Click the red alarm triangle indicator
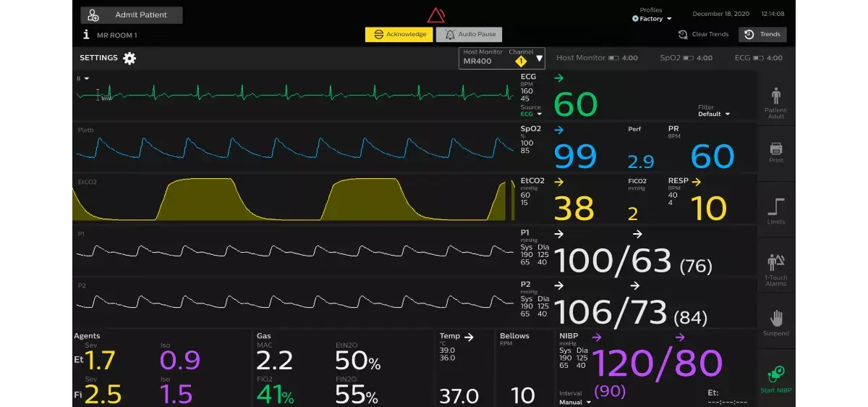This screenshot has height=407, width=868. [435, 15]
